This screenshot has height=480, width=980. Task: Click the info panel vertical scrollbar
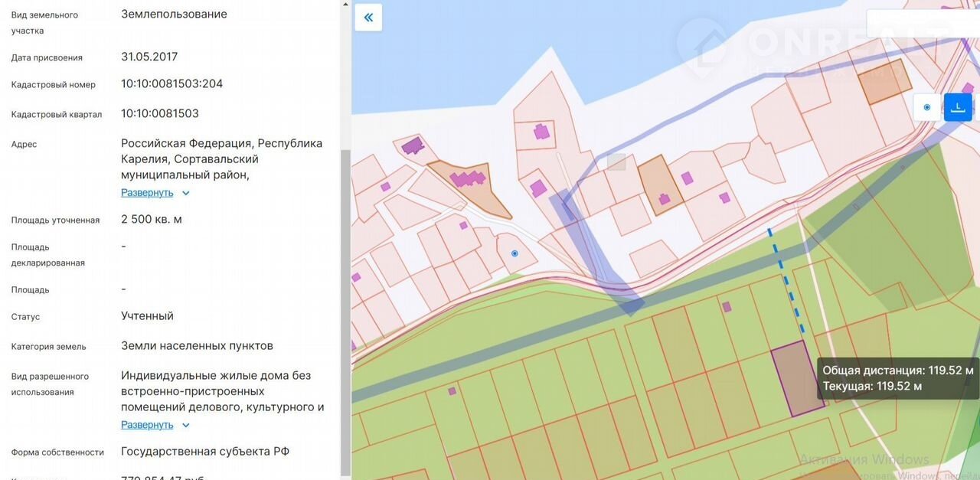click(x=345, y=306)
